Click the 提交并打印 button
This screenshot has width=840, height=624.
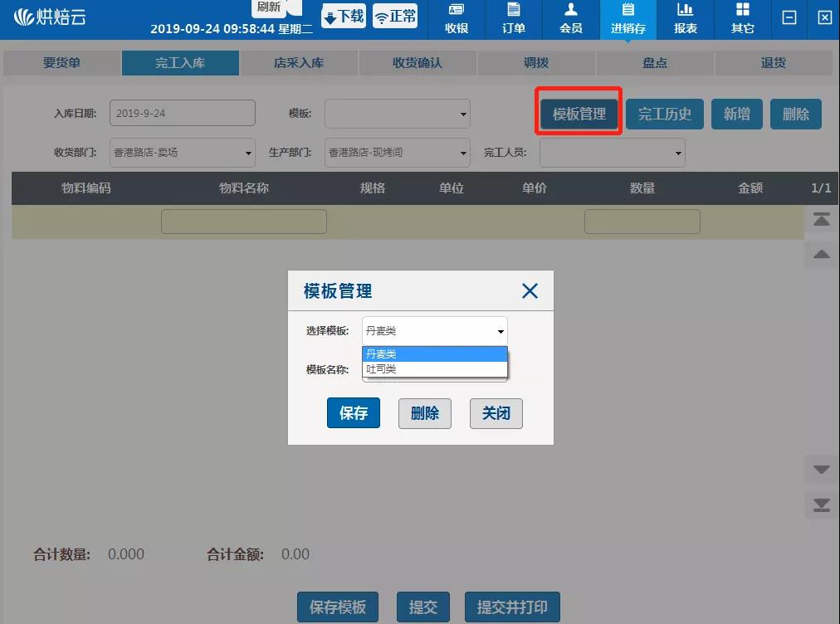coord(512,607)
